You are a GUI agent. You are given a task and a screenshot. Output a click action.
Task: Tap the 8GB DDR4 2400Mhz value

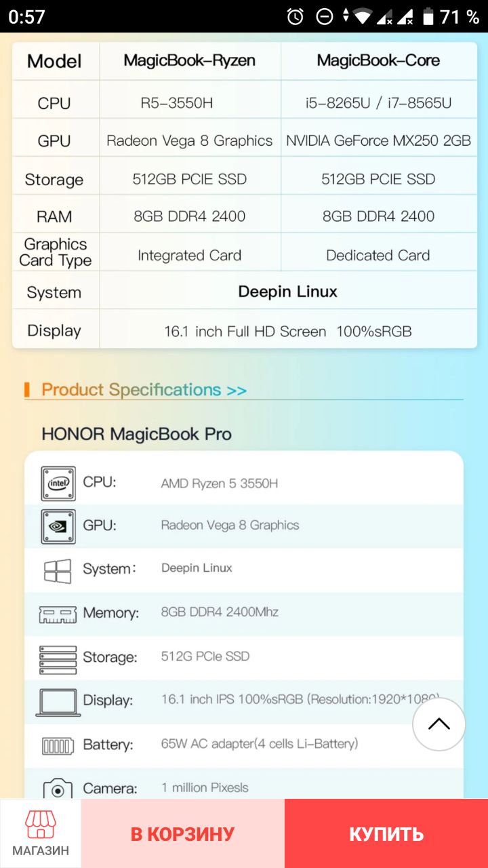coord(220,612)
